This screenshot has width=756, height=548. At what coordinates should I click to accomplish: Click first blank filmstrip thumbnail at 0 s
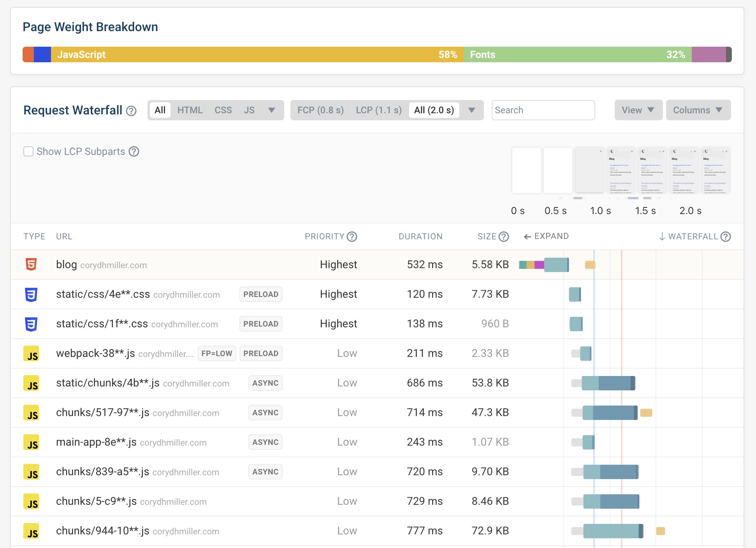[x=526, y=170]
